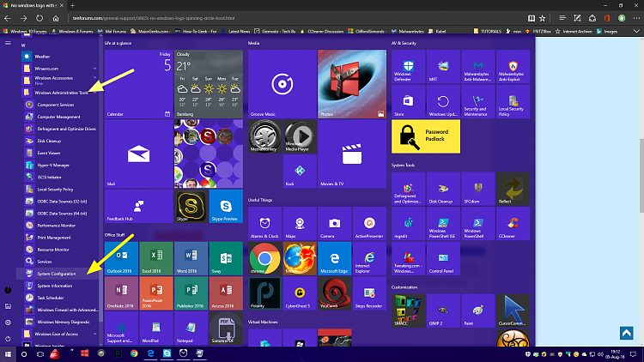Expand Windows Ease of Access folder
This screenshot has height=362, width=644.
pyautogui.click(x=60, y=334)
